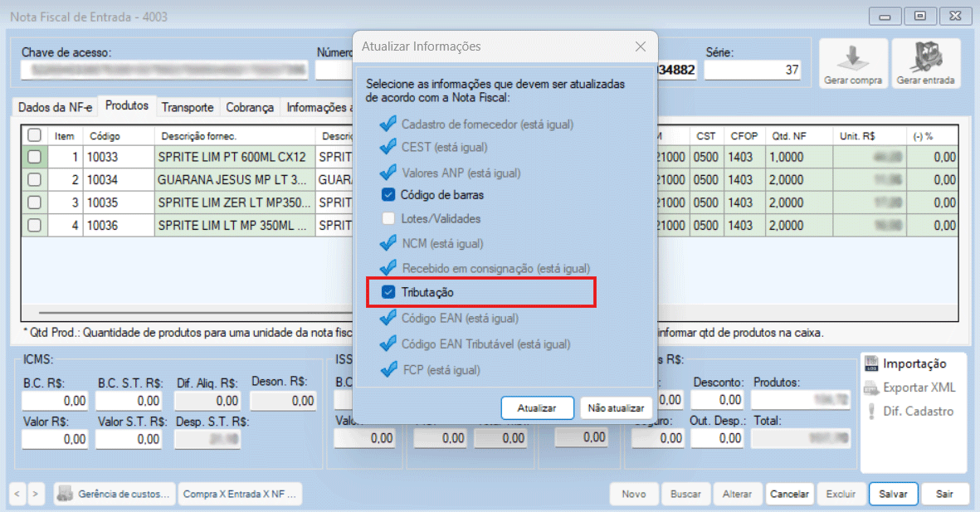
Task: Click the Qtd. NF column header
Action: coord(799,135)
